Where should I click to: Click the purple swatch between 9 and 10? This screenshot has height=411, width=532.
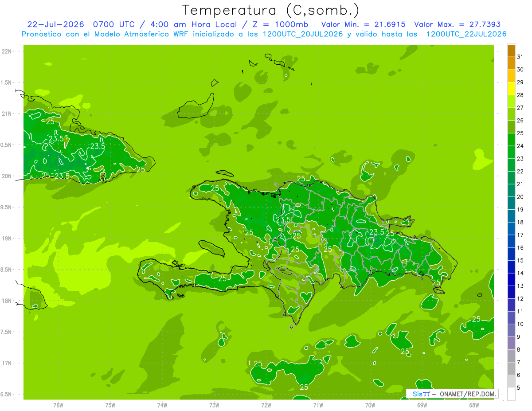[511, 331]
